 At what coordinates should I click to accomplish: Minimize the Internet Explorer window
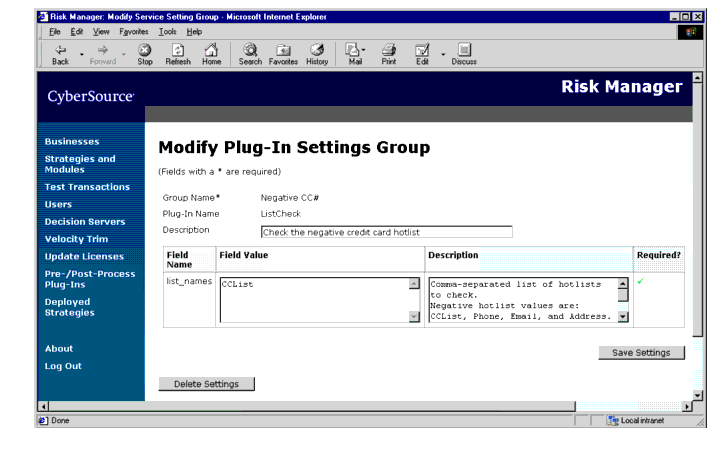coord(675,17)
